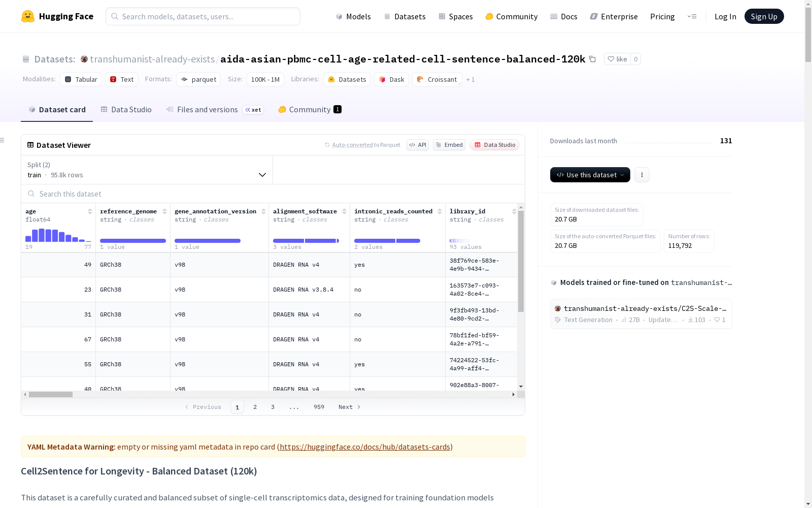The height and width of the screenshot is (508, 812).
Task: Click the Dask library tag
Action: tap(391, 79)
